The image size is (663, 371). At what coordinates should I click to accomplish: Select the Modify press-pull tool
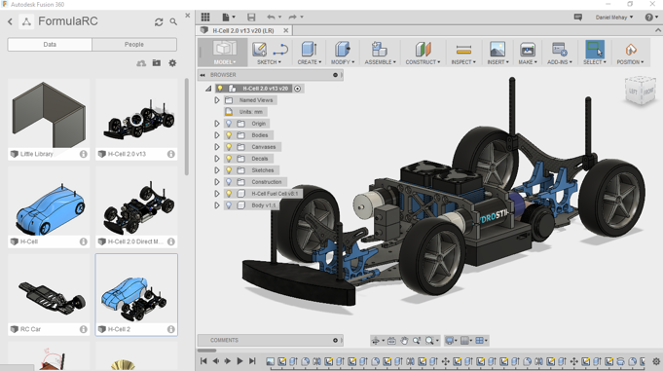click(x=342, y=49)
